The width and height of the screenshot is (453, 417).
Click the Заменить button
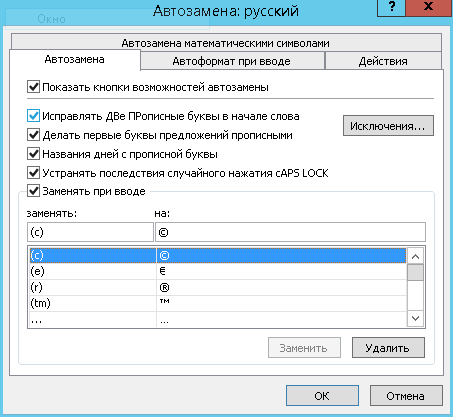click(304, 348)
